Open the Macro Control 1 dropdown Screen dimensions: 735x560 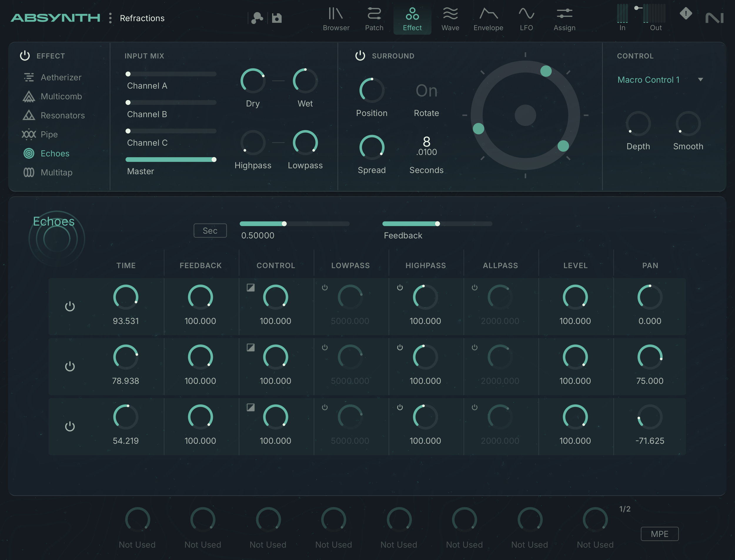click(x=660, y=80)
